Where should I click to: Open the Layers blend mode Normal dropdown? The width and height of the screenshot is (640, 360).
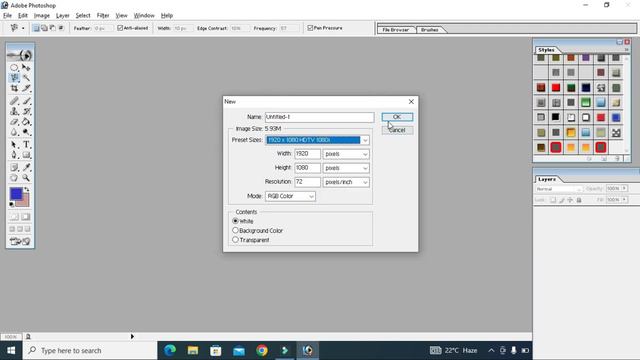click(x=558, y=189)
